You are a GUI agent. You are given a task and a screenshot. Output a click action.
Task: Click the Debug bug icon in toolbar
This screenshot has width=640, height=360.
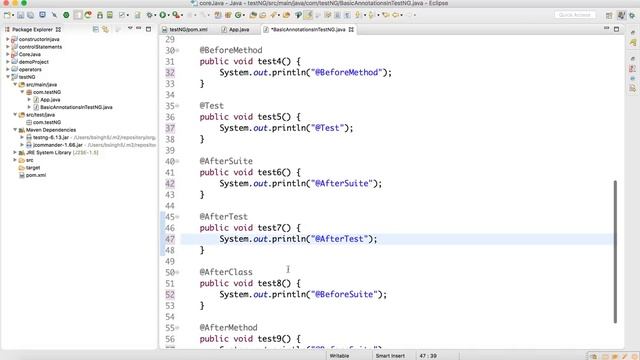click(150, 15)
